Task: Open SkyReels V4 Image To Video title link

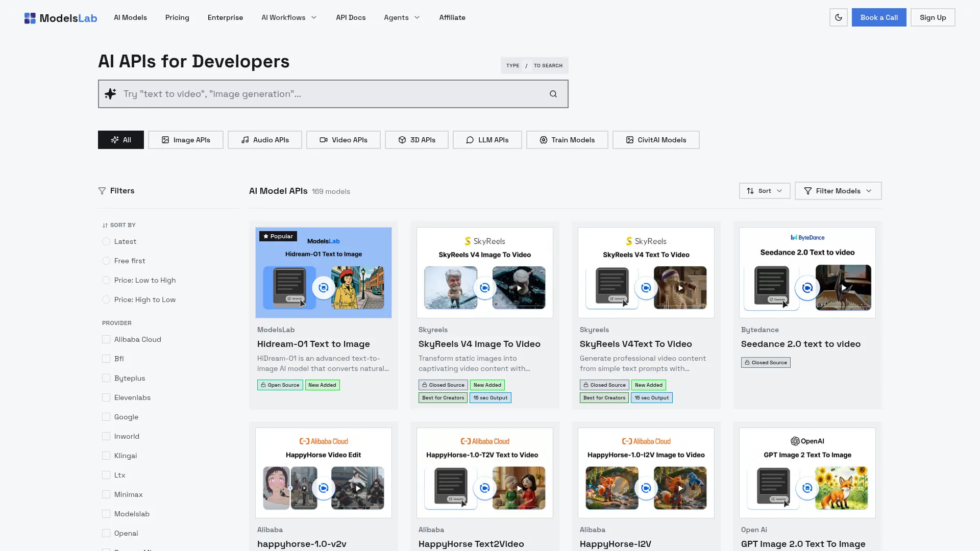Action: (479, 344)
